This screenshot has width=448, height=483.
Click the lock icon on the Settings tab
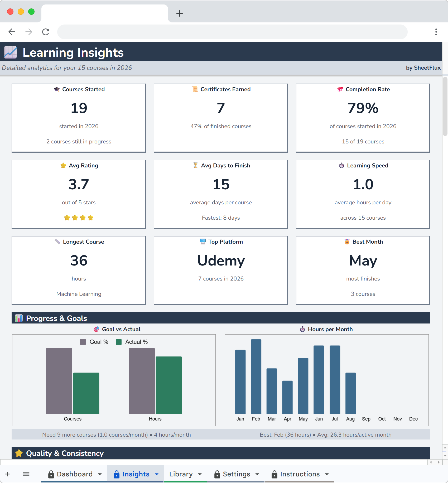pos(217,474)
